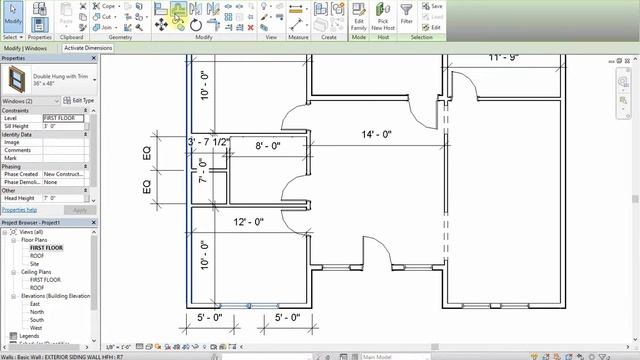The width and height of the screenshot is (640, 360).
Task: Click Cut to Clipboard scissors icon
Action: click(83, 6)
